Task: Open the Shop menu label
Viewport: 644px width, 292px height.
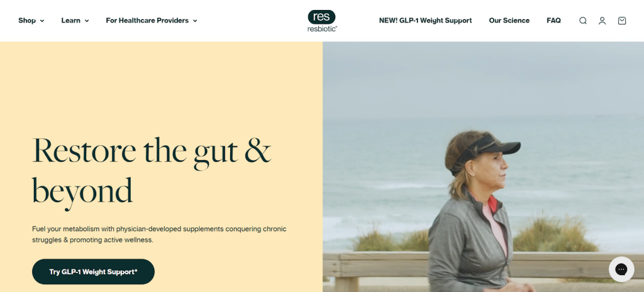Action: click(27, 21)
